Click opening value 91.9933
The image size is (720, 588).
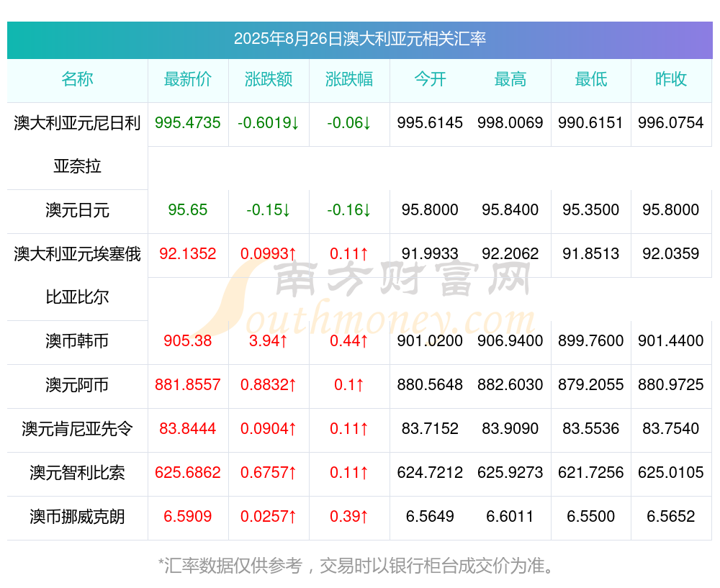click(x=430, y=254)
